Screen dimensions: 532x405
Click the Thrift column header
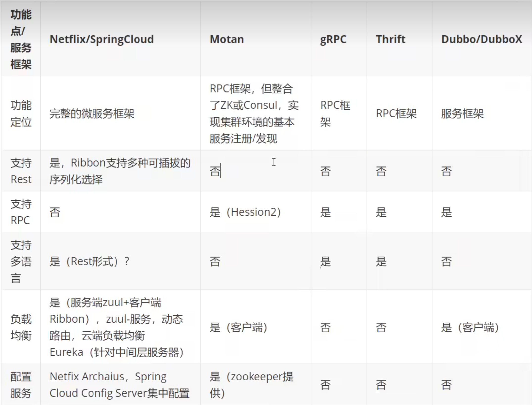(391, 39)
